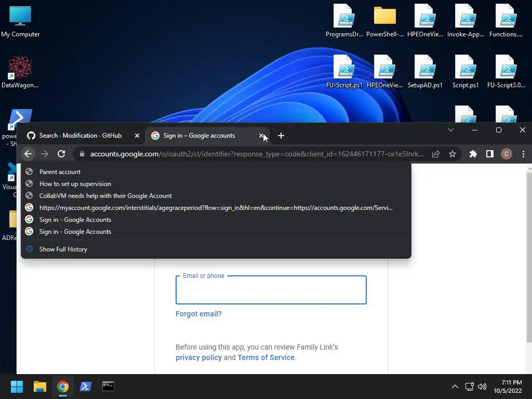Open PowerShell from the taskbar

click(x=86, y=387)
